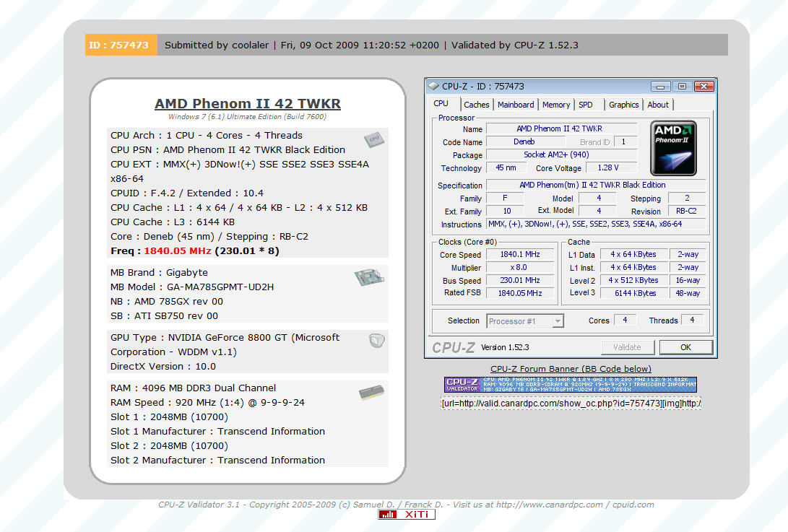Click the Technology value 45 nm

coord(506,167)
